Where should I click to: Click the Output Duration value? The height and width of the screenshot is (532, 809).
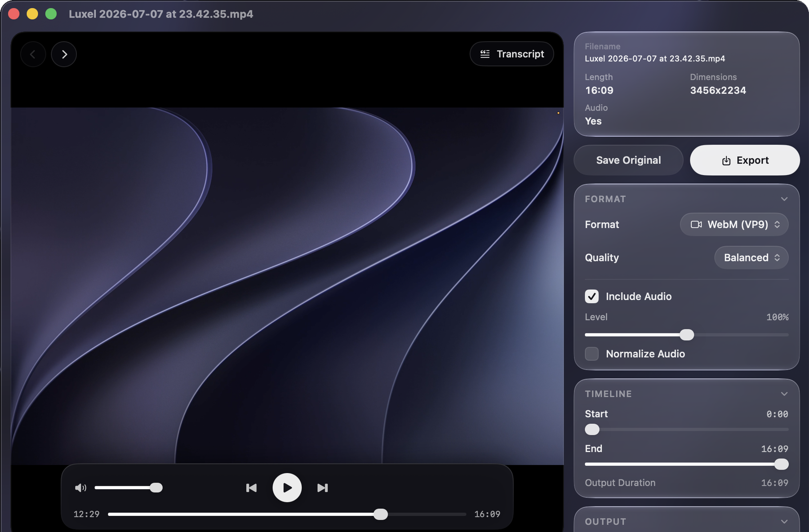[x=774, y=483]
